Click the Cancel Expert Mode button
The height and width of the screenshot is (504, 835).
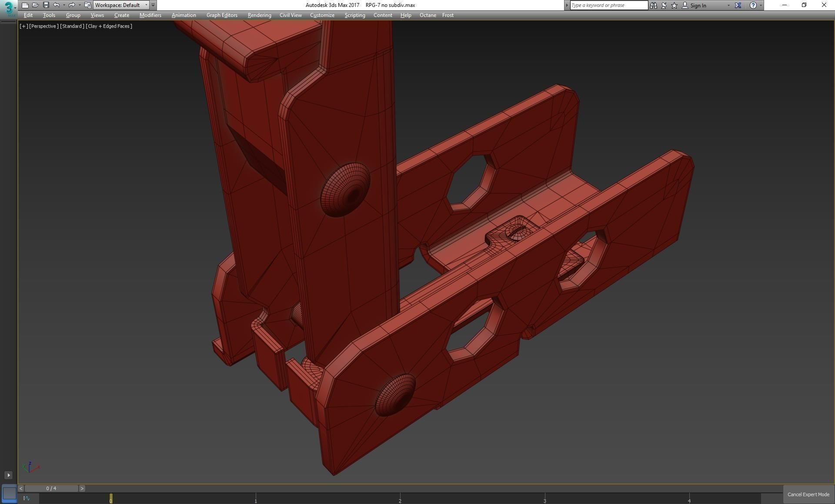click(808, 494)
